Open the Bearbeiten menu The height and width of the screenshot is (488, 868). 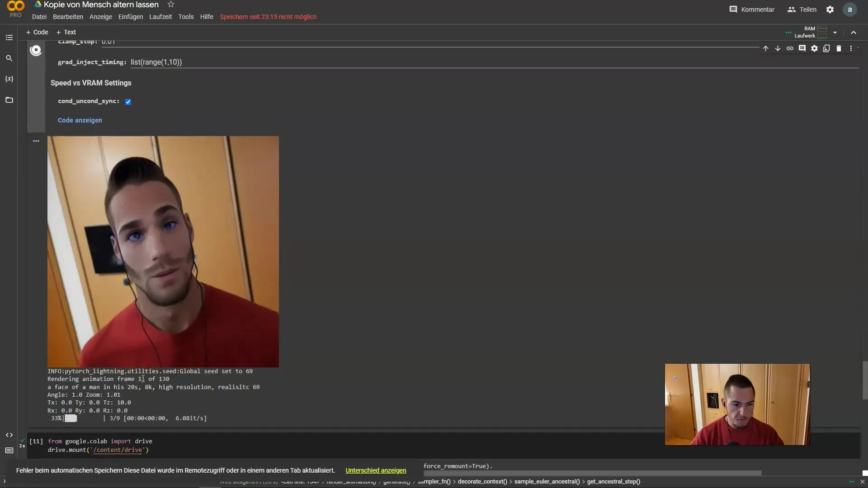[x=68, y=17]
